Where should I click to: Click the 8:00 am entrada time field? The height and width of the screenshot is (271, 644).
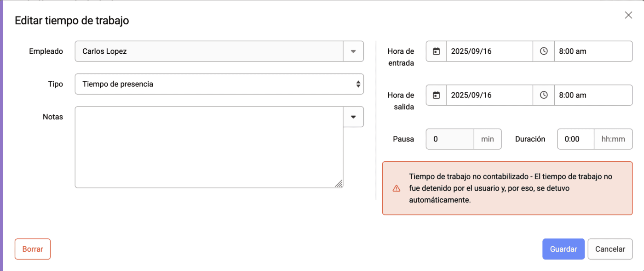pos(593,51)
